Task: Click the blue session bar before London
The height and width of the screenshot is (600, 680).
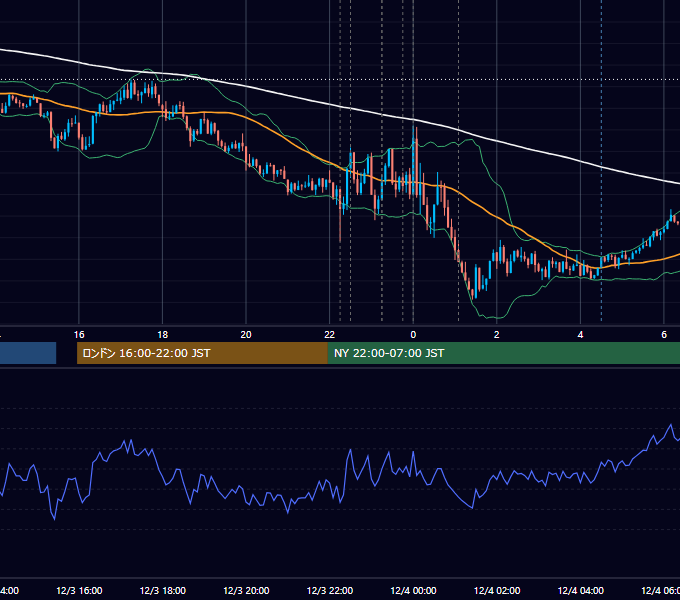Action: pos(28,353)
